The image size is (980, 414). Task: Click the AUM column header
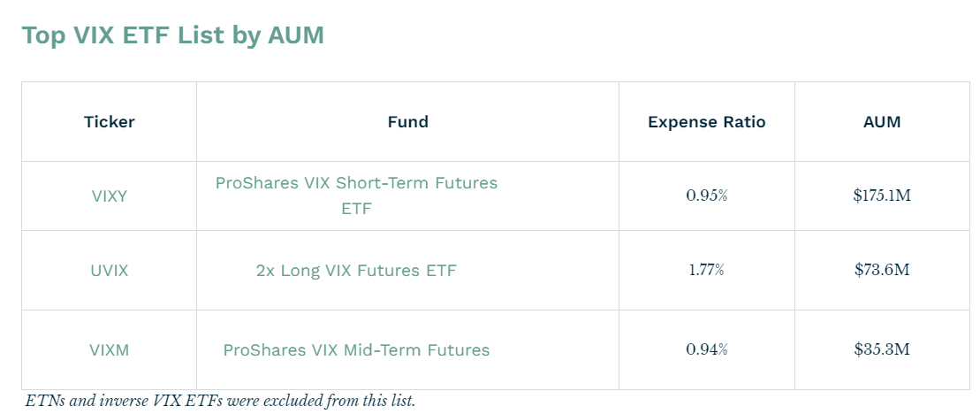tap(881, 122)
